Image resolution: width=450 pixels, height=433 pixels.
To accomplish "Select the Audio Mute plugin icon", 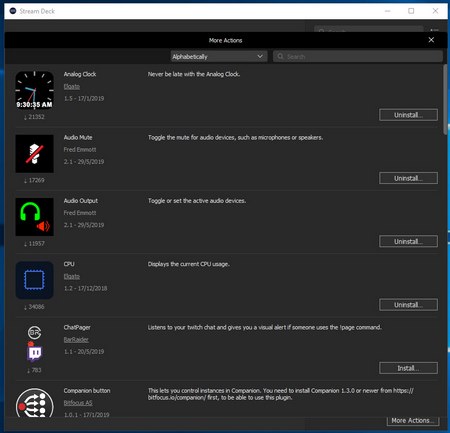I will coord(34,154).
